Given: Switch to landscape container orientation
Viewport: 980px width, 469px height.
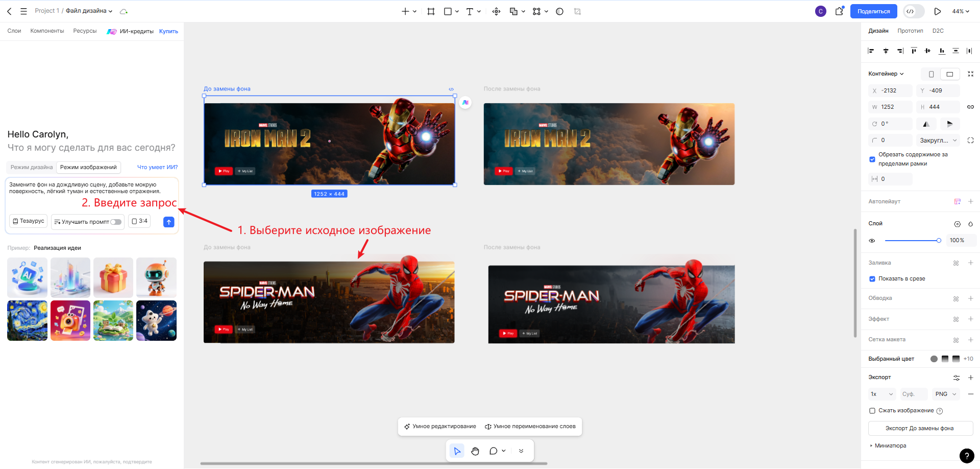Looking at the screenshot, I should point(949,74).
